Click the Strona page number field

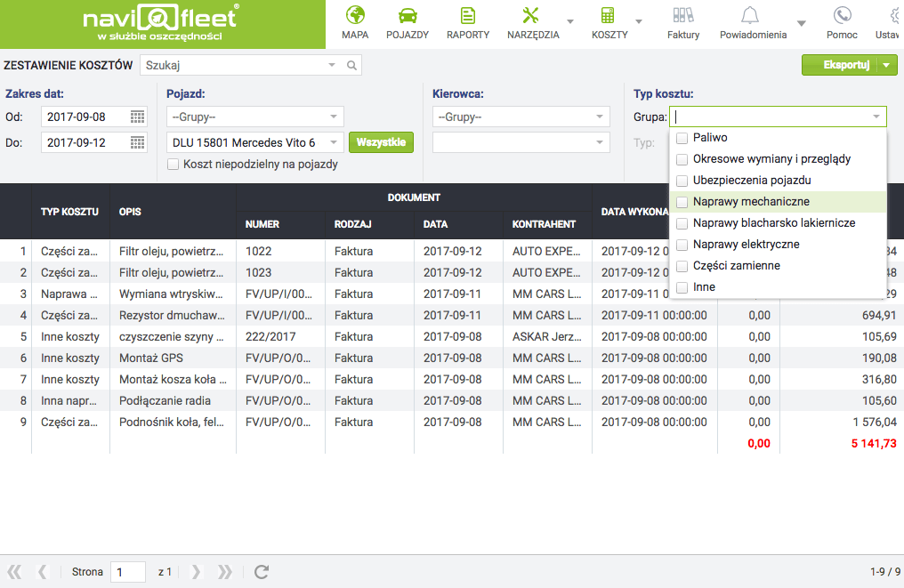(x=127, y=572)
